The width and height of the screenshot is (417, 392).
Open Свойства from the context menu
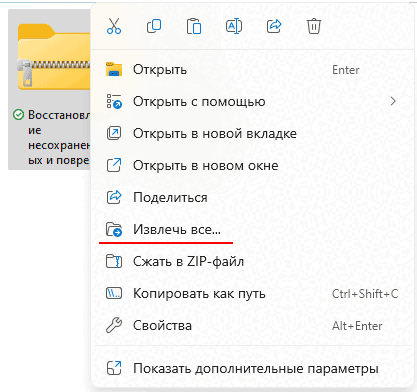click(x=252, y=325)
